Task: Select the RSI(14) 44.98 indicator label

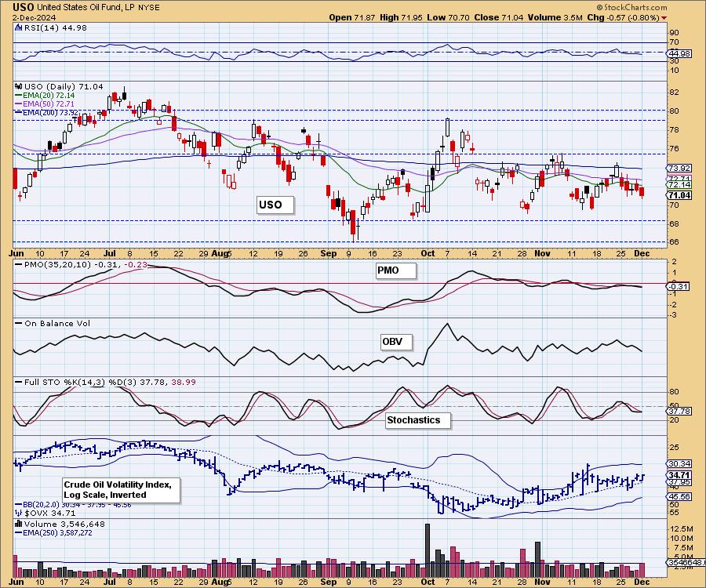Action: pyautogui.click(x=56, y=27)
